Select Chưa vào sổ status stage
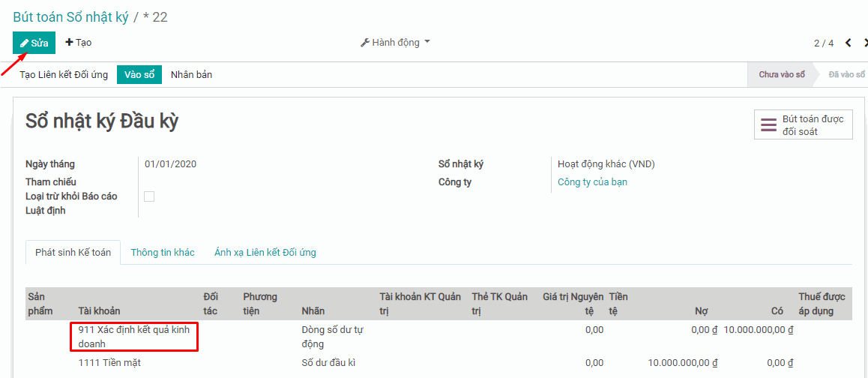Image resolution: width=868 pixels, height=378 pixels. 781,74
